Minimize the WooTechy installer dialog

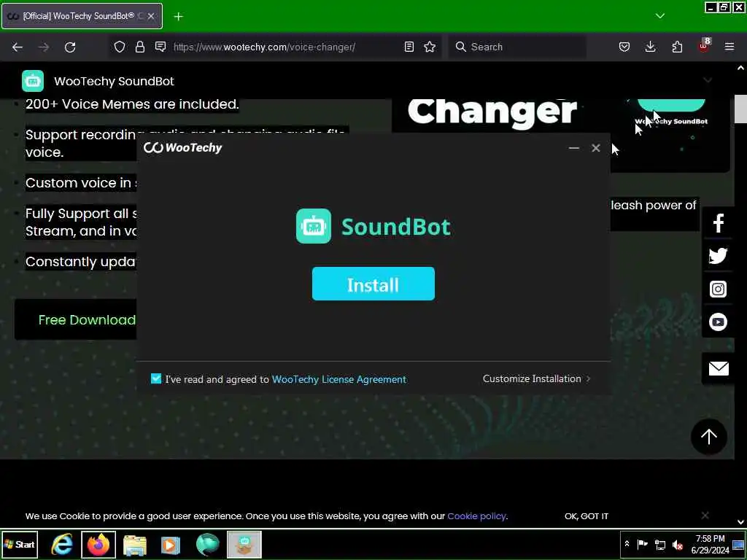coord(573,148)
